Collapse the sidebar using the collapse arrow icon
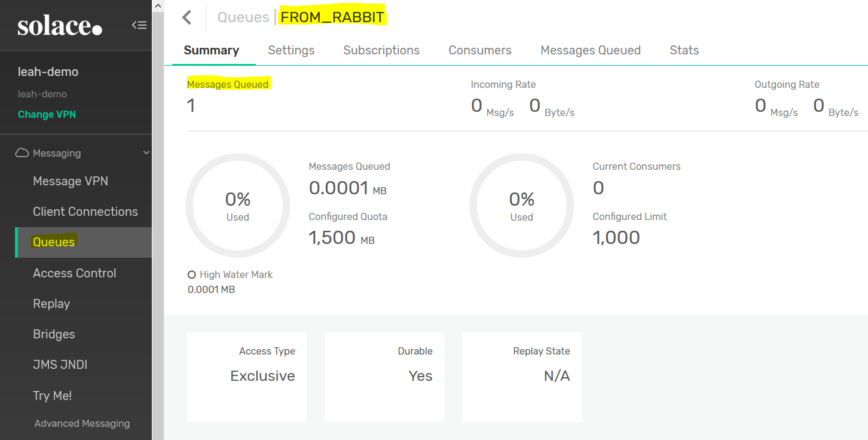This screenshot has height=440, width=868. click(x=139, y=25)
